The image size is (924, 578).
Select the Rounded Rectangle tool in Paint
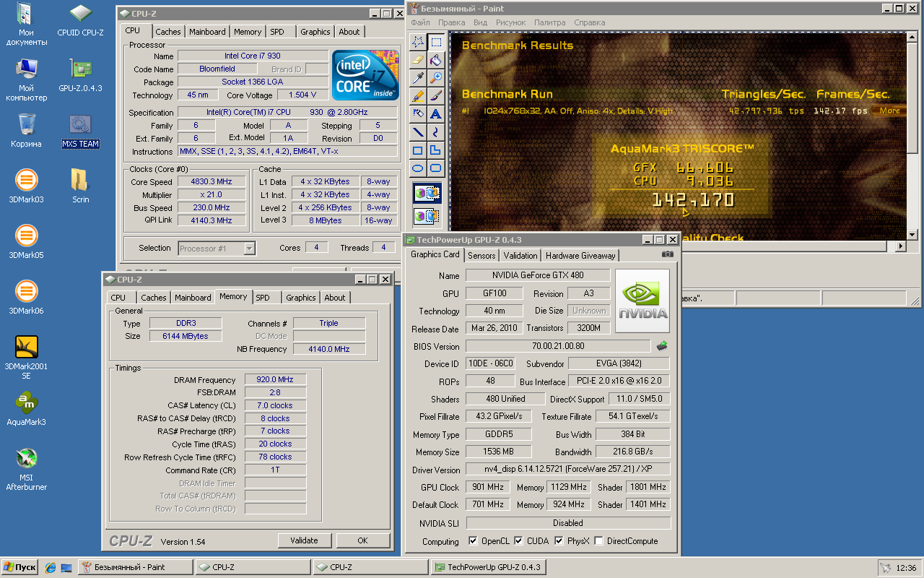[436, 168]
